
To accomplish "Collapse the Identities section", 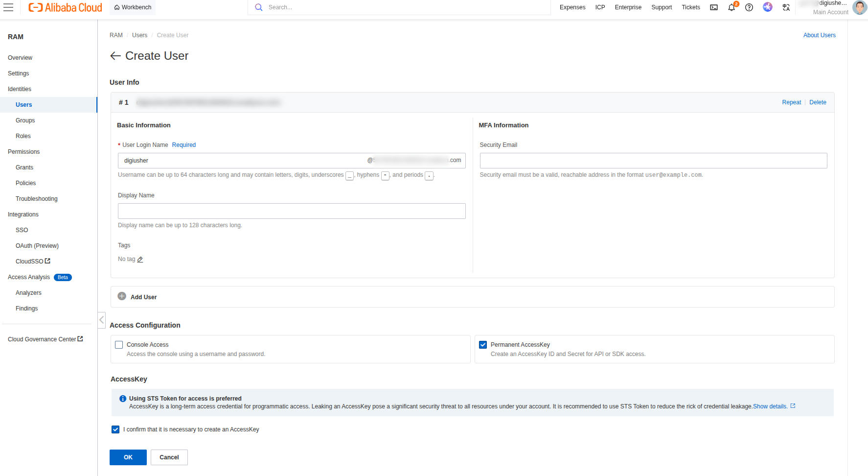I will pos(20,89).
